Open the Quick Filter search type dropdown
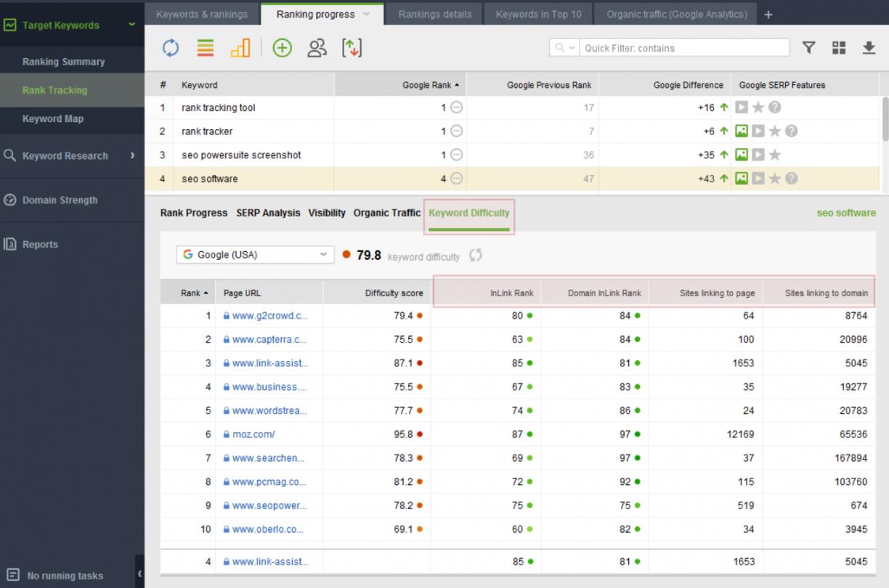 pyautogui.click(x=565, y=48)
